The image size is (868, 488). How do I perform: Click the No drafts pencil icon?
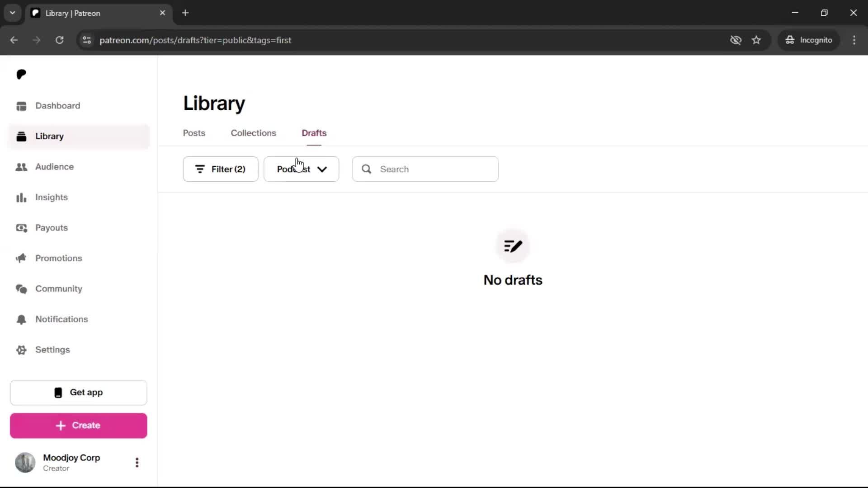point(513,246)
